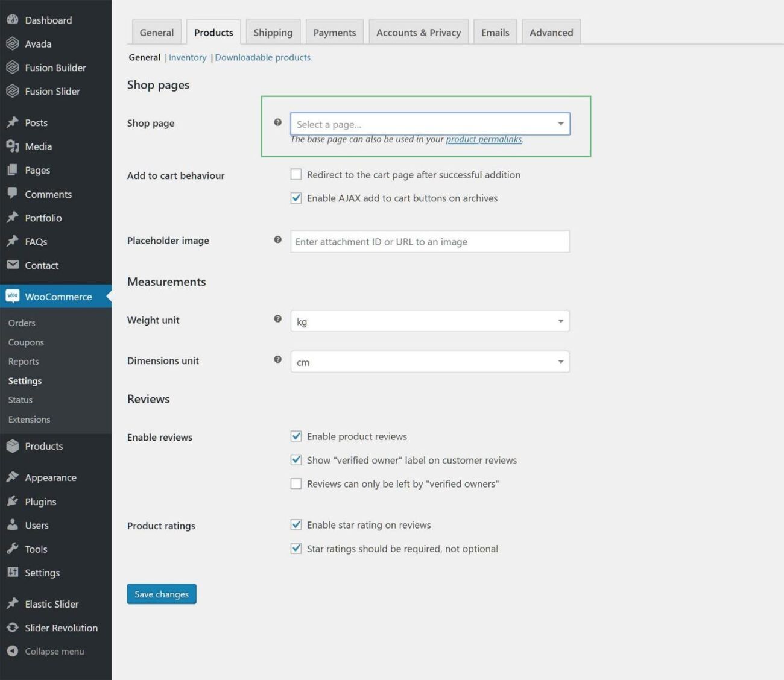Image resolution: width=784 pixels, height=680 pixels.
Task: Click the Pages icon in sidebar
Action: coord(13,170)
